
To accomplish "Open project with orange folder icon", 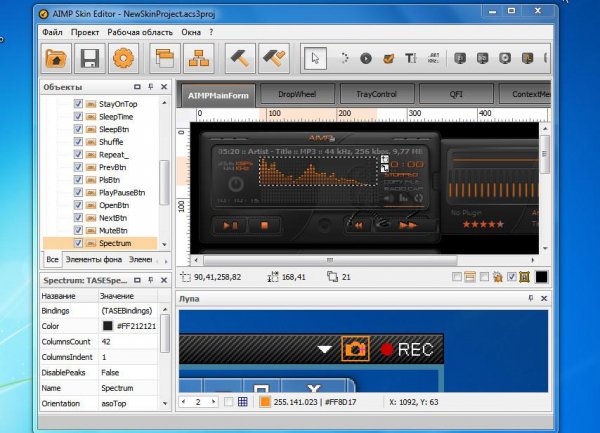I will (x=56, y=59).
